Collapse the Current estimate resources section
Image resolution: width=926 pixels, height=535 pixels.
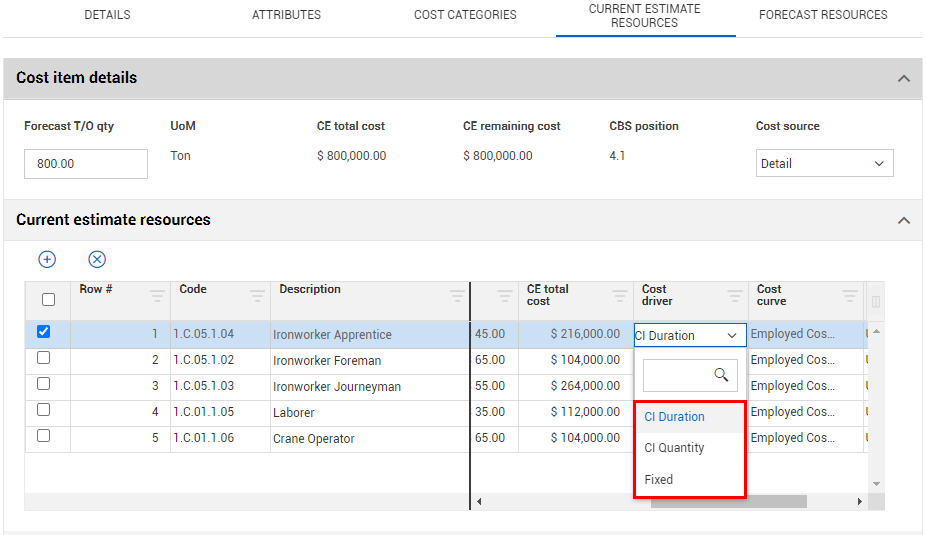coord(904,220)
